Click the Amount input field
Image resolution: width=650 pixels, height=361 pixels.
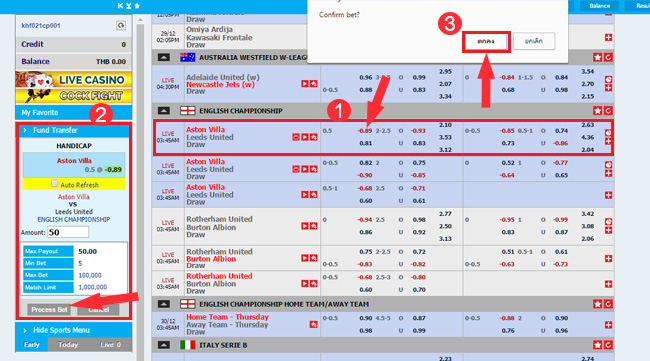point(68,232)
